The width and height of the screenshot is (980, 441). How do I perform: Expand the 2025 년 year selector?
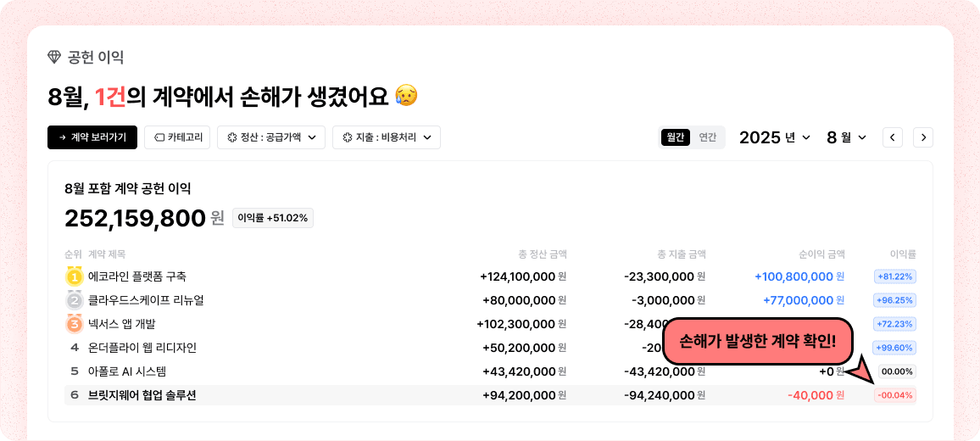pos(775,137)
